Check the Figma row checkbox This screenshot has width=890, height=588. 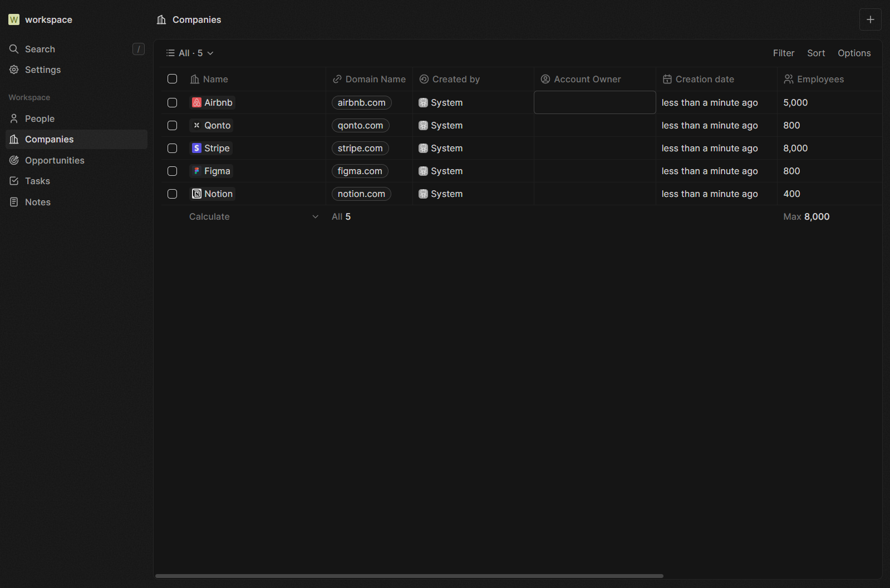pyautogui.click(x=172, y=171)
